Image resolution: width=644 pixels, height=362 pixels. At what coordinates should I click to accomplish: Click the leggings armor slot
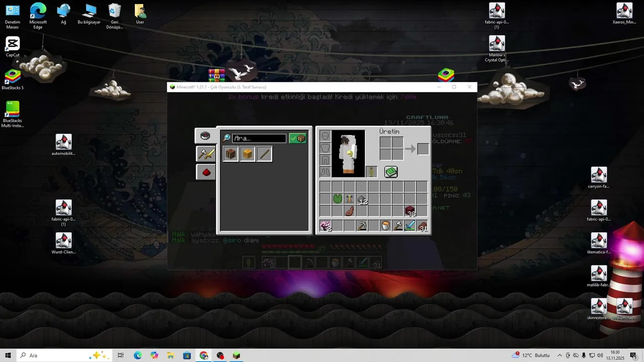pos(325,160)
